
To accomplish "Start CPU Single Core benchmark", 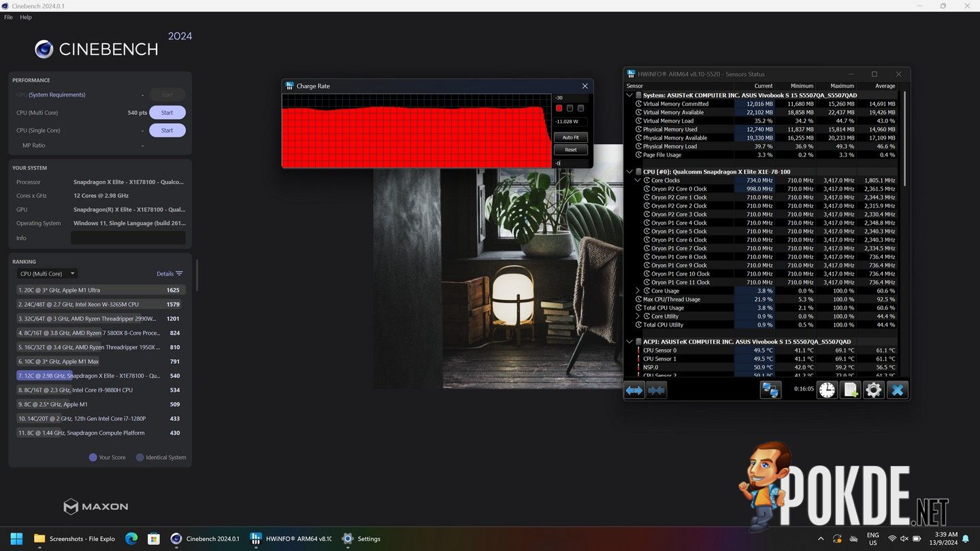I will 167,130.
